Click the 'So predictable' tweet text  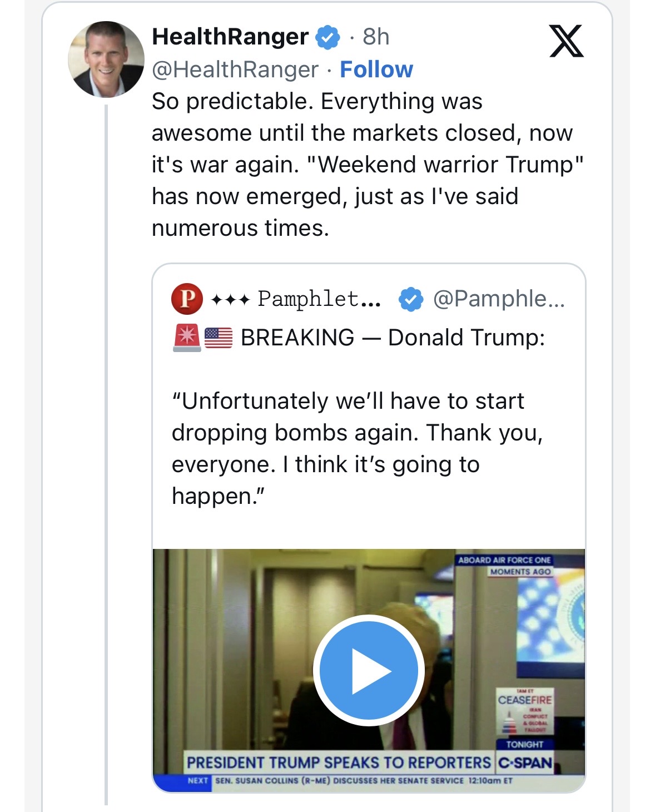[368, 165]
